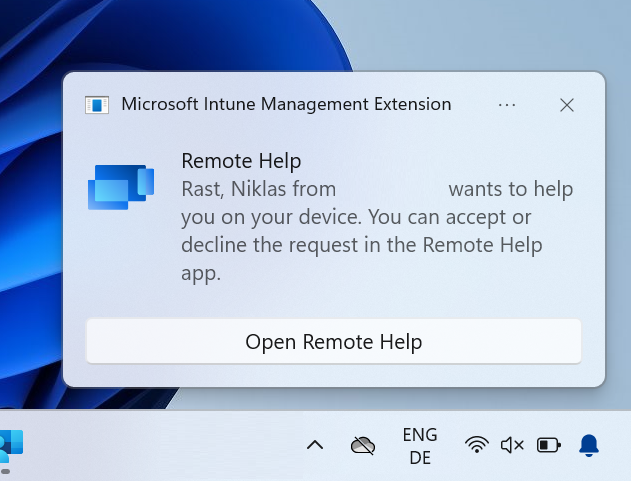The width and height of the screenshot is (631, 481).
Task: Expand the hidden tray icons chevron
Action: [314, 445]
